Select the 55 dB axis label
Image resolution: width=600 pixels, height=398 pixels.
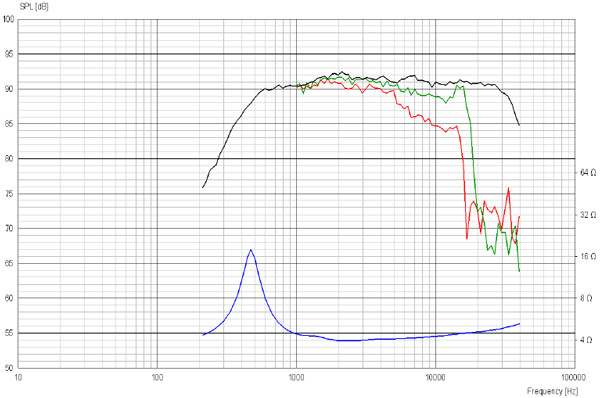click(9, 333)
